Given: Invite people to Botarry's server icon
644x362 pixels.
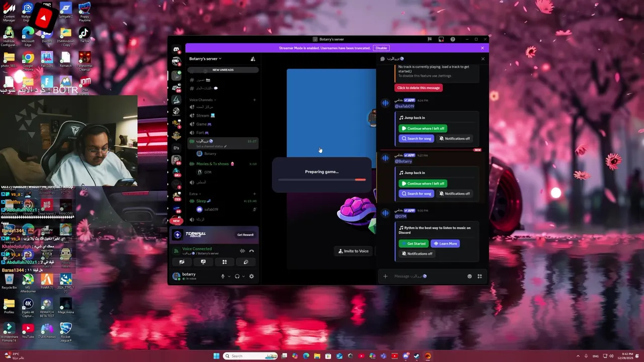Looking at the screenshot, I should coord(253,59).
